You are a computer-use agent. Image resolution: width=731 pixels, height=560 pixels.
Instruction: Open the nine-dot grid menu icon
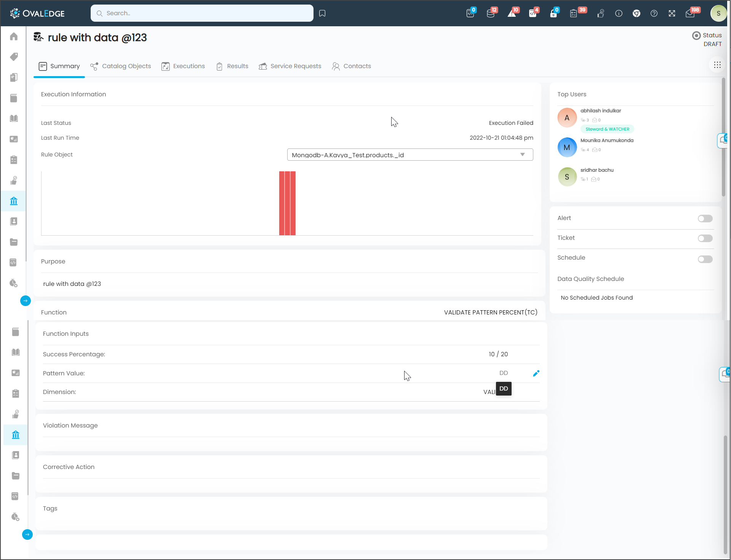pyautogui.click(x=717, y=65)
